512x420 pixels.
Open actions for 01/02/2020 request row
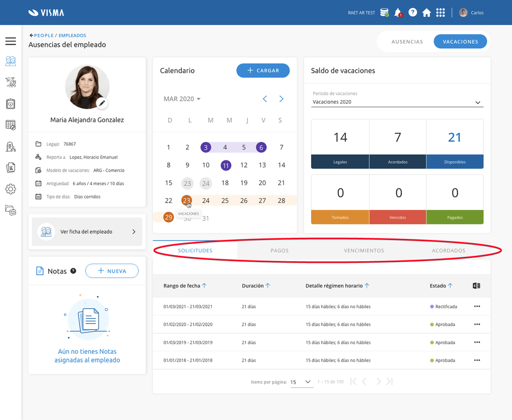[477, 324]
